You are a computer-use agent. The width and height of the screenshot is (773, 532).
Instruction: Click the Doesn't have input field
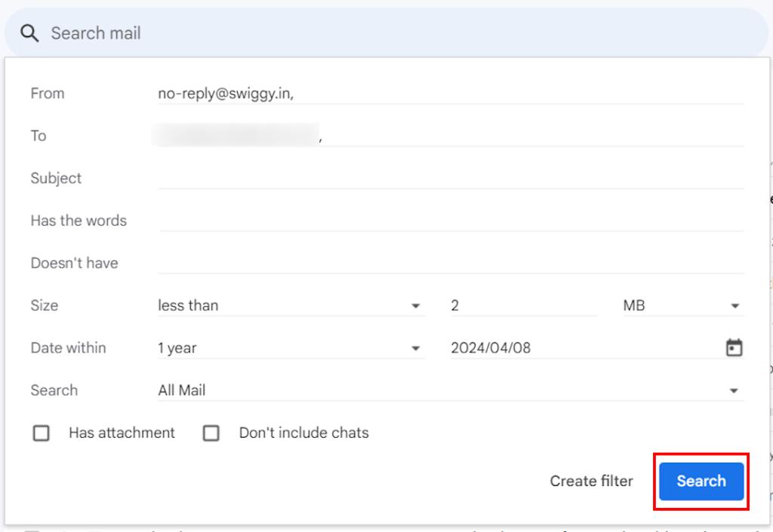point(451,263)
